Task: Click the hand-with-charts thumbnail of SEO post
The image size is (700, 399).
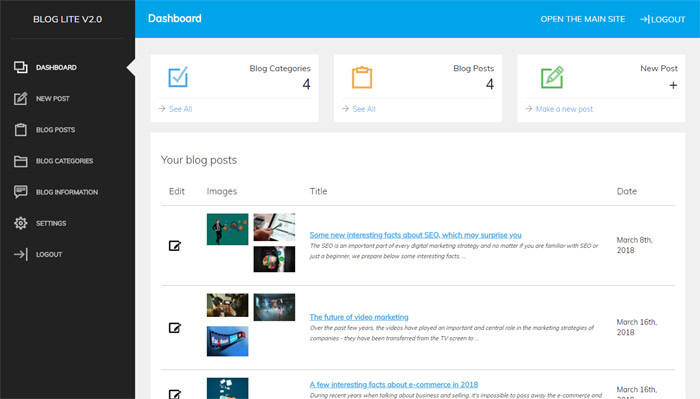Action: pos(274,227)
